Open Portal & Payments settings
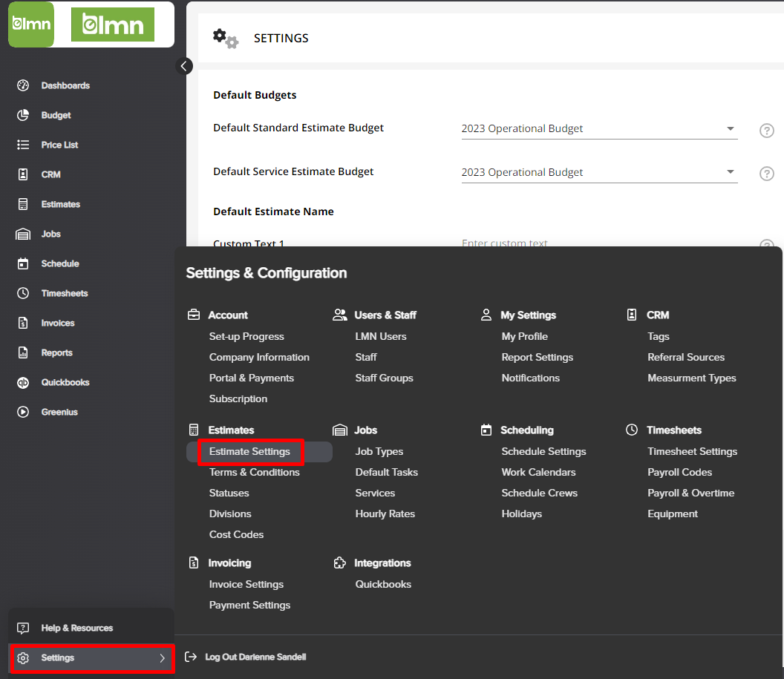 click(x=252, y=378)
